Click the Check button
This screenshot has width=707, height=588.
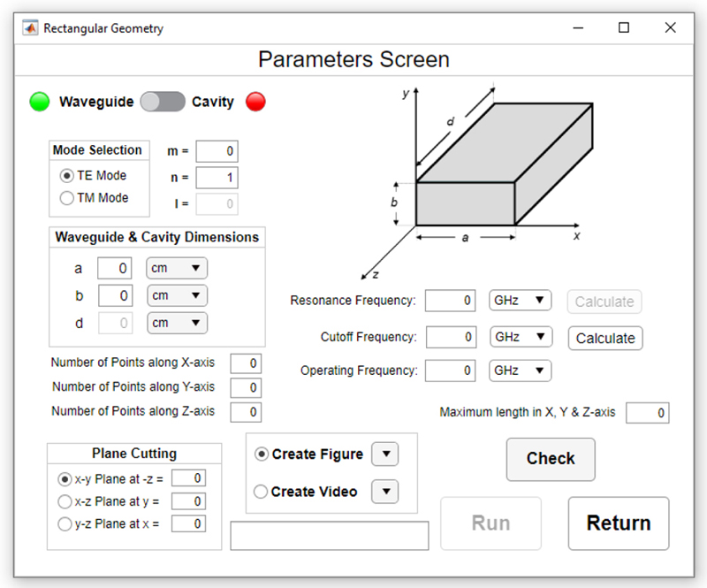(551, 459)
